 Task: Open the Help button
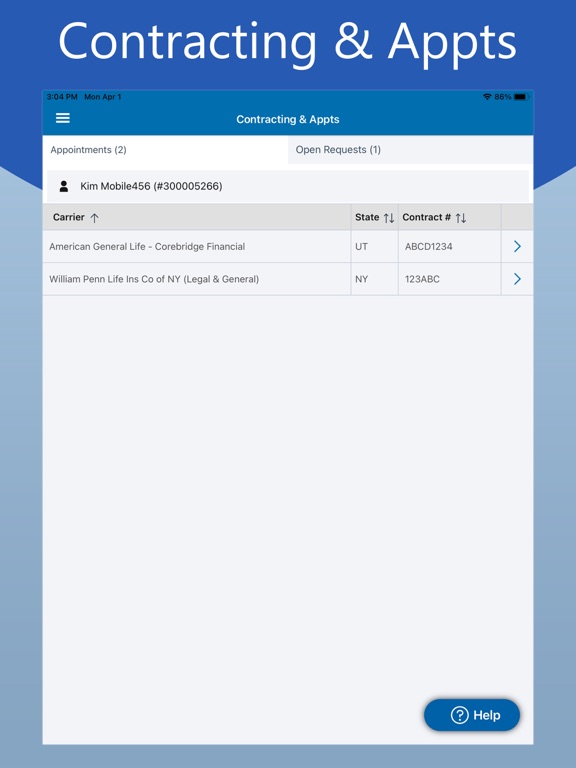pyautogui.click(x=472, y=715)
